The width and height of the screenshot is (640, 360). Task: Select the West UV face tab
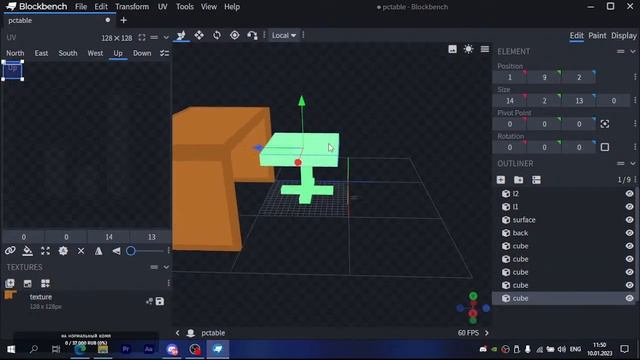pos(95,53)
